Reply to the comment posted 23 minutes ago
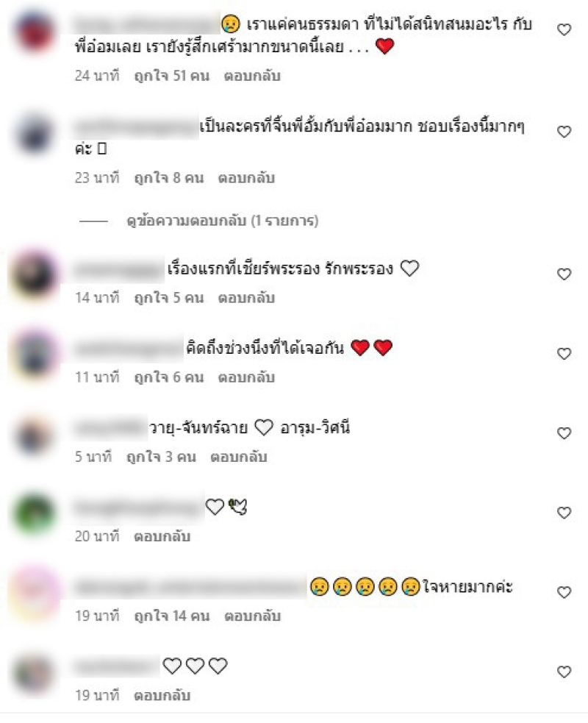Image resolution: width=588 pixels, height=723 pixels. tap(246, 178)
